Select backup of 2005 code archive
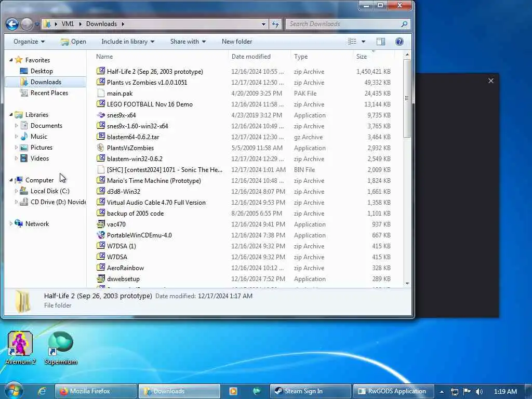 click(x=135, y=213)
